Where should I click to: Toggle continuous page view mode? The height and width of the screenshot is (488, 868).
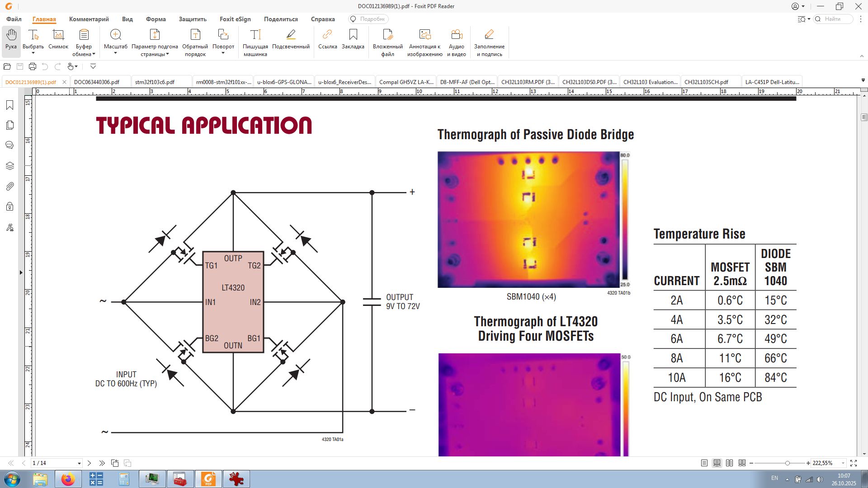[717, 463]
